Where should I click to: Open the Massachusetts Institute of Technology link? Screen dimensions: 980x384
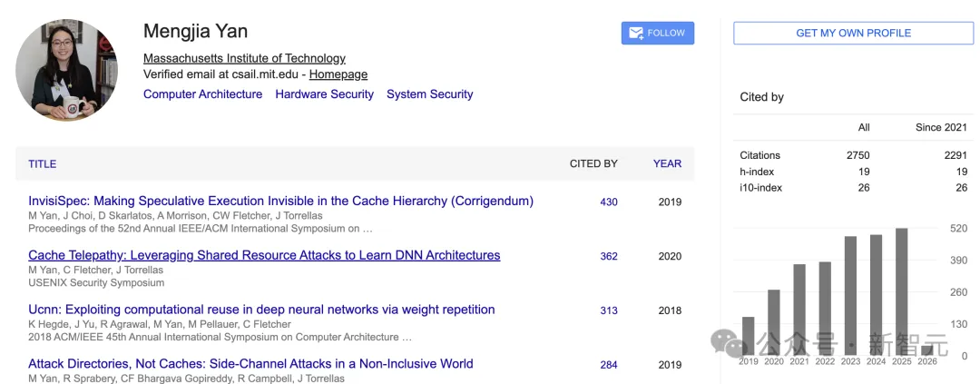point(244,58)
